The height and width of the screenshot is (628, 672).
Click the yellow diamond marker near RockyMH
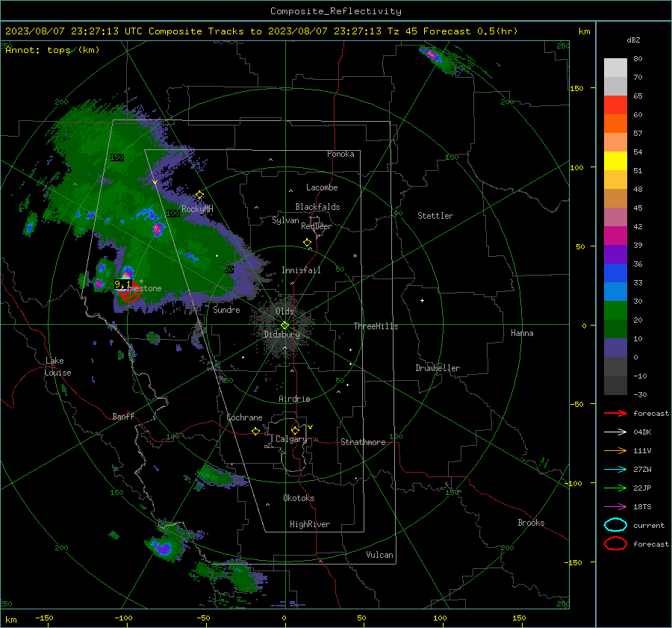tap(199, 195)
